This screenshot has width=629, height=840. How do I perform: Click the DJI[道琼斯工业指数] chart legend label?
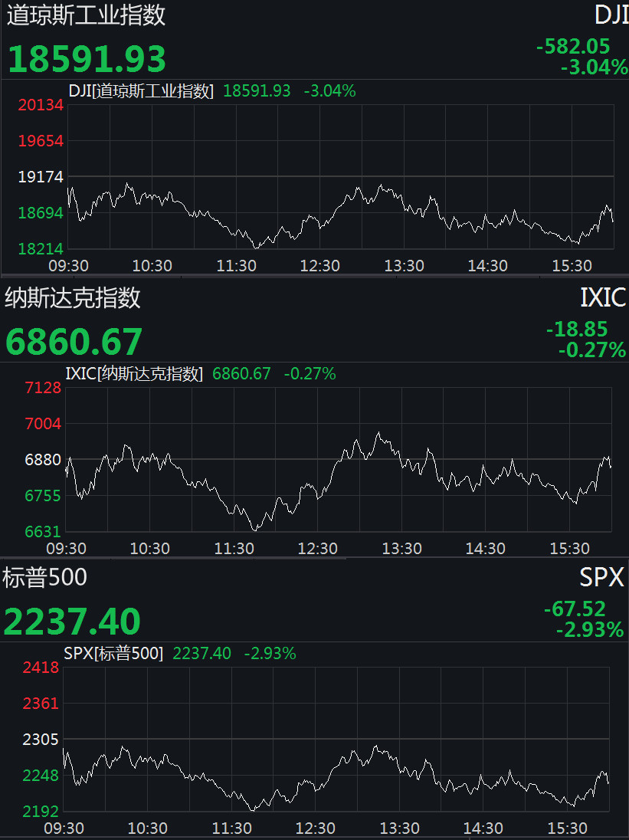coord(141,91)
